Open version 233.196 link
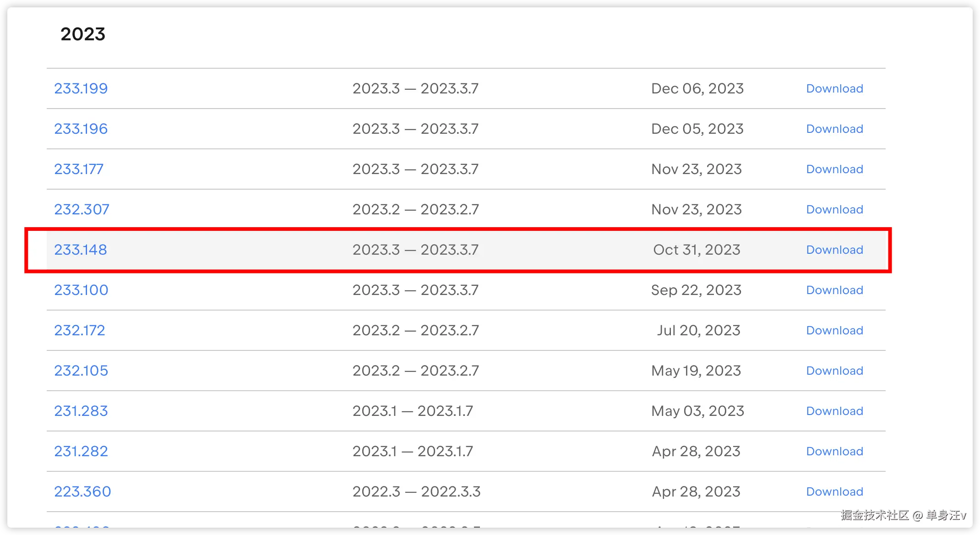 81,129
